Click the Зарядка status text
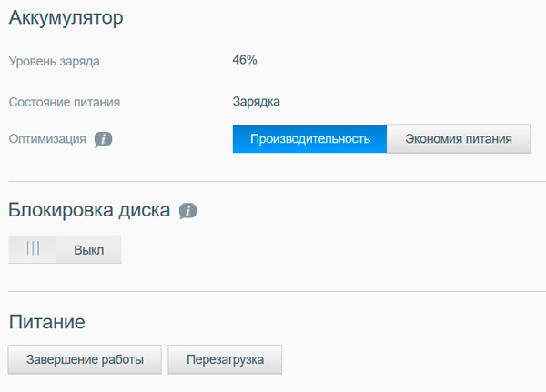 point(256,101)
